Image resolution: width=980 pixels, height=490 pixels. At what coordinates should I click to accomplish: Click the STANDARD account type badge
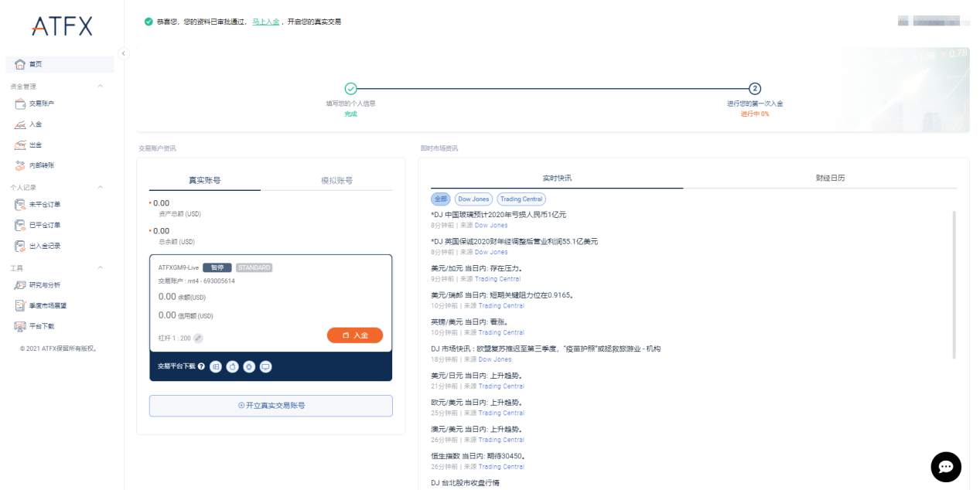tap(254, 268)
